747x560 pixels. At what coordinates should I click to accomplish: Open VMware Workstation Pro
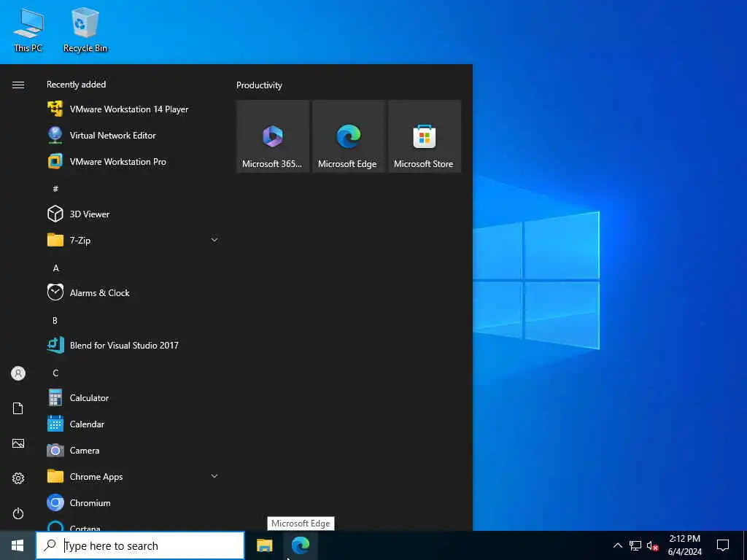(x=133, y=161)
